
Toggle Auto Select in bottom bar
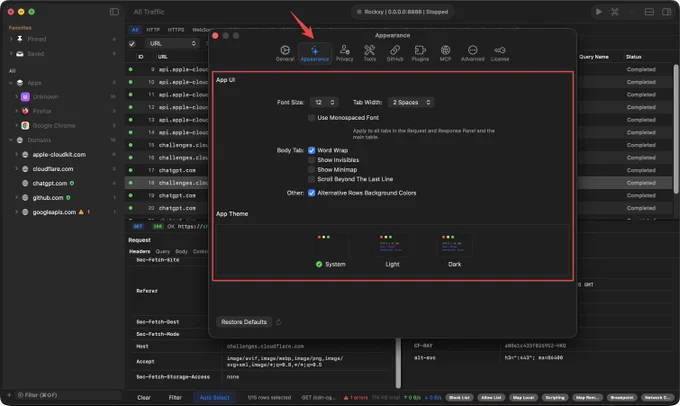(214, 397)
